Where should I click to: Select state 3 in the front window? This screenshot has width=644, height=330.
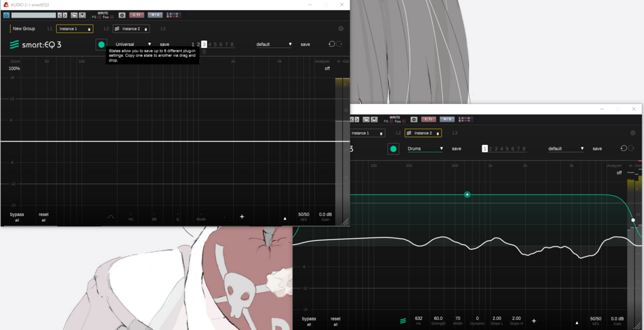coord(204,45)
